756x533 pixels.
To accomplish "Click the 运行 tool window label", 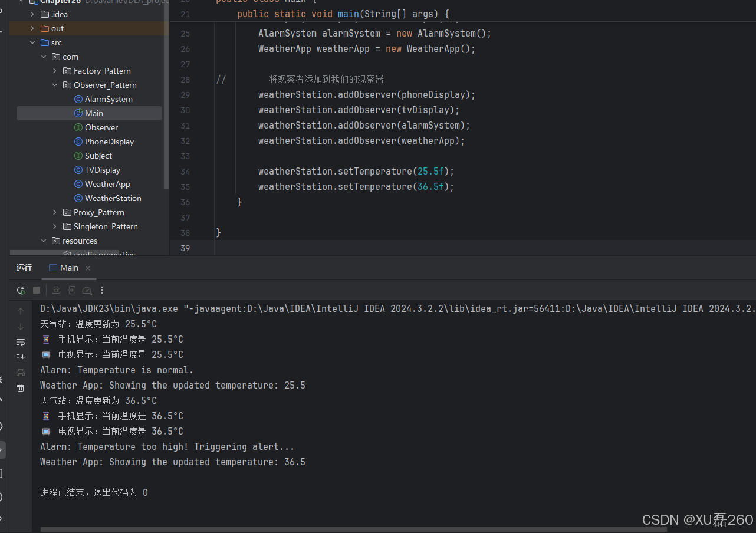I will [x=24, y=268].
